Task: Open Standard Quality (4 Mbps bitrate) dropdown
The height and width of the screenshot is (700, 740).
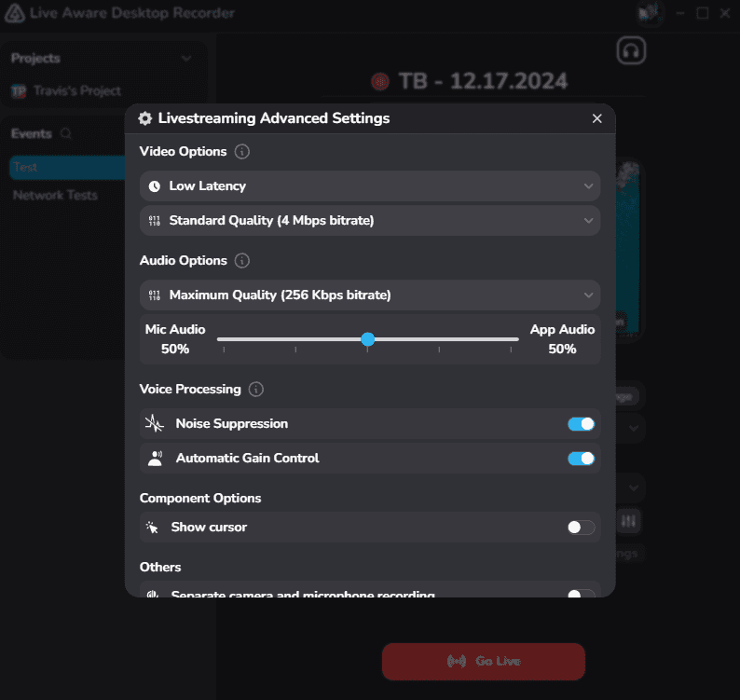Action: click(370, 220)
